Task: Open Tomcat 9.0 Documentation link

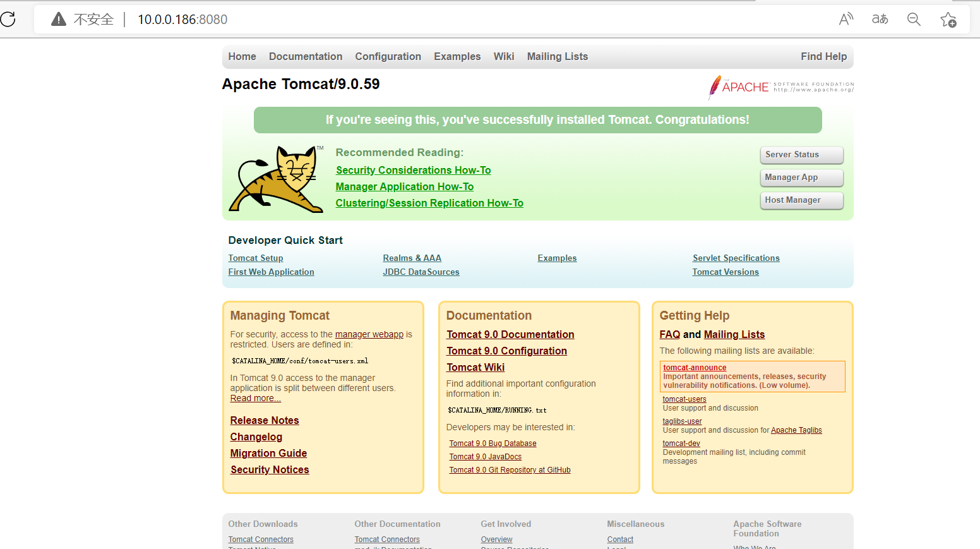Action: point(510,334)
